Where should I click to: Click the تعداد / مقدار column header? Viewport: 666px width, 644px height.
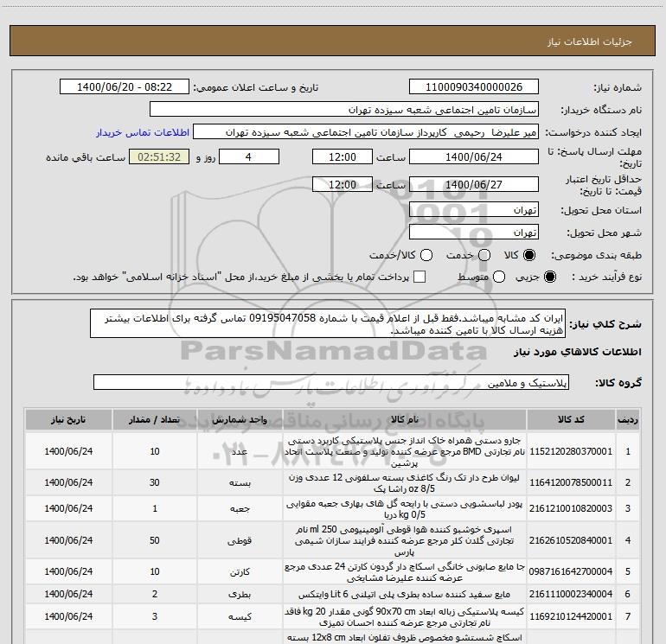[x=155, y=419]
